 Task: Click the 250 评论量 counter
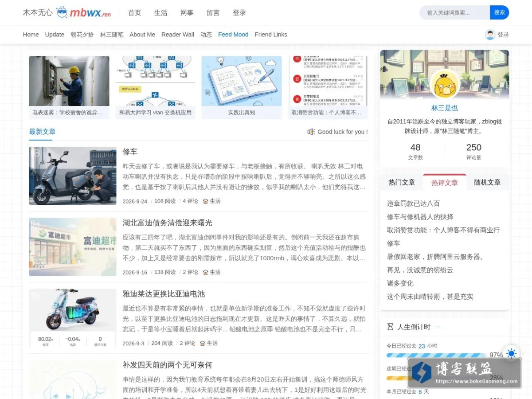[473, 152]
